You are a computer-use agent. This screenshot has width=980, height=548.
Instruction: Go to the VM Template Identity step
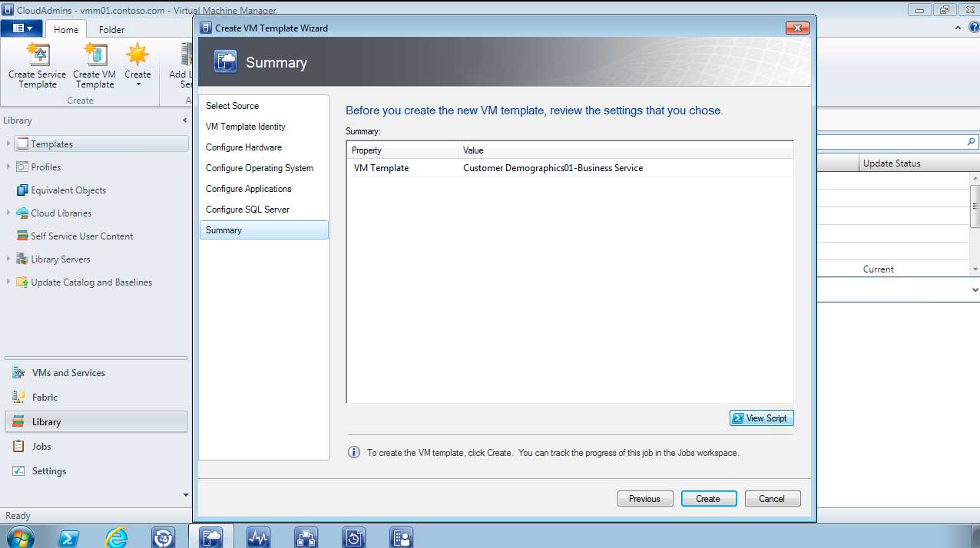point(264,127)
